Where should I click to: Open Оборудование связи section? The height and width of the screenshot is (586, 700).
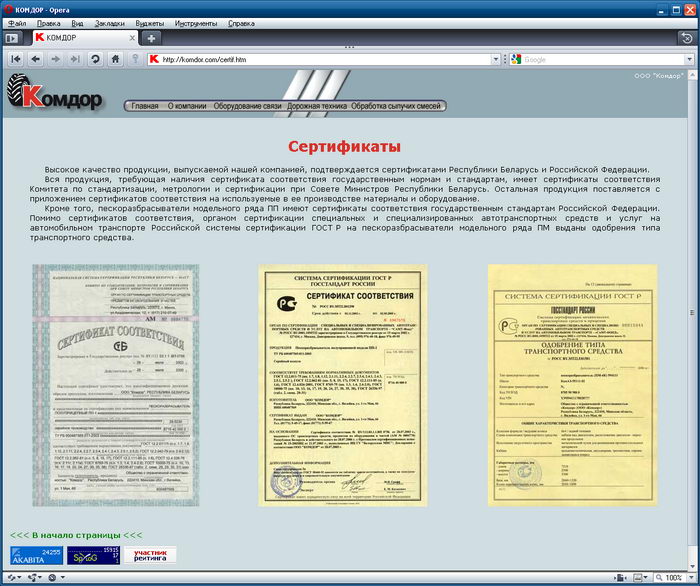(x=247, y=106)
